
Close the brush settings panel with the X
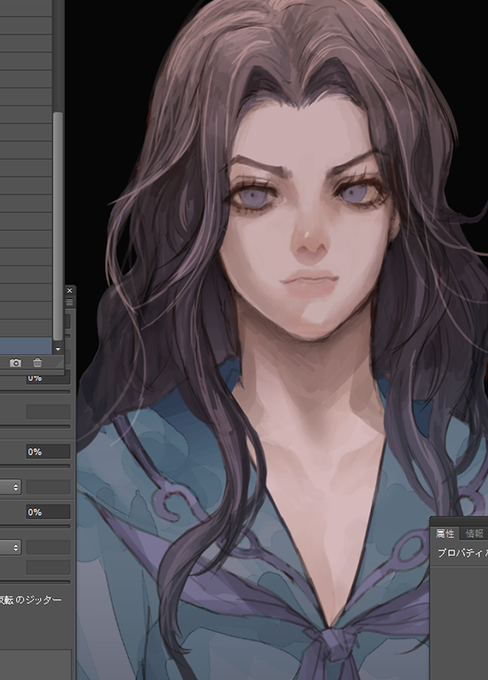click(x=69, y=291)
